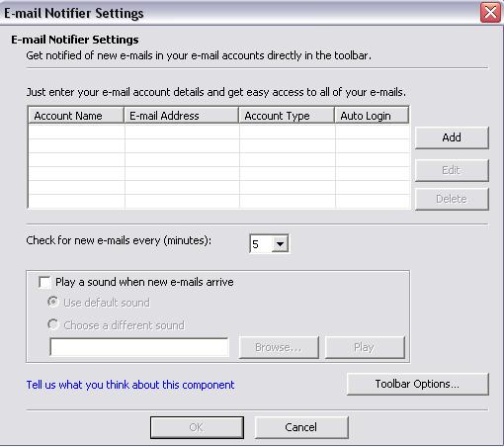Click the Browse... button for sound file
Screen dimensions: 504x447
pos(279,347)
